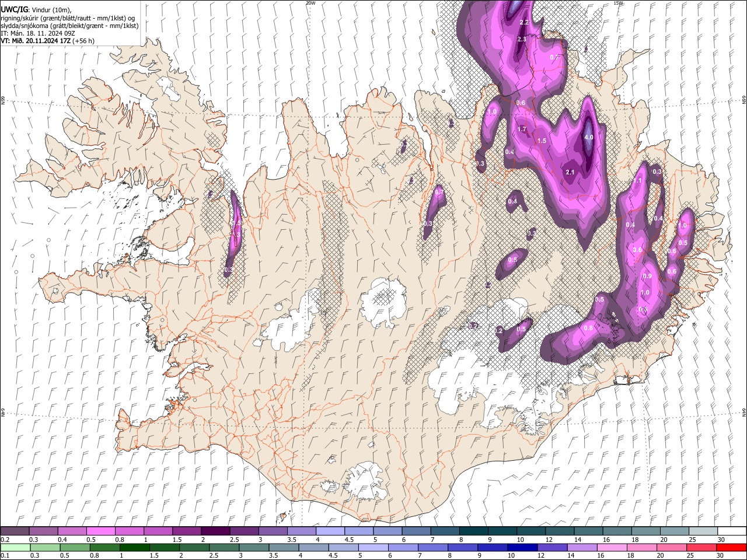The width and height of the screenshot is (747, 560).
Task: Click the '15W' longitude label
Action: point(618,3)
